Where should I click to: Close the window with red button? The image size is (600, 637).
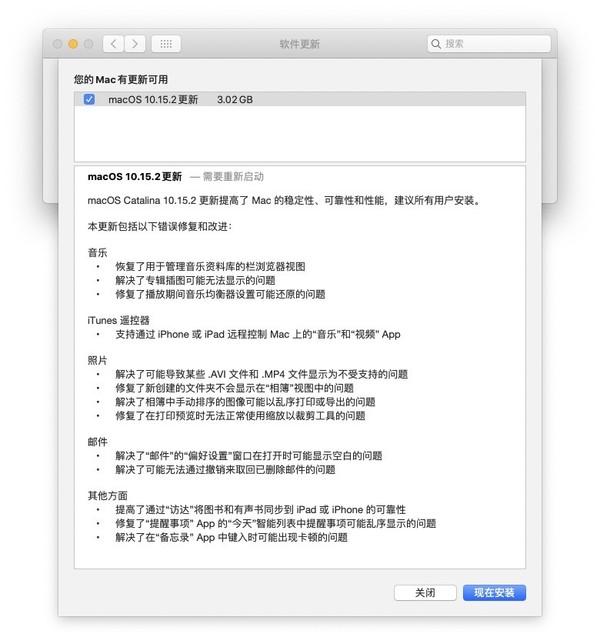point(58,44)
